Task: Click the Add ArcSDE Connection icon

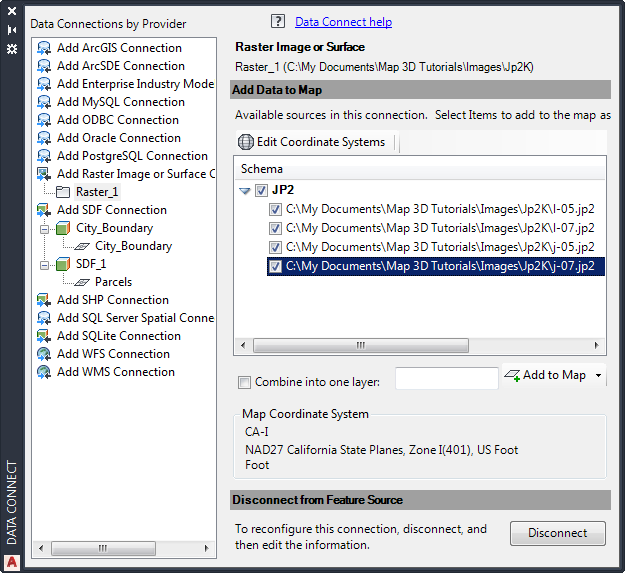Action: click(44, 66)
